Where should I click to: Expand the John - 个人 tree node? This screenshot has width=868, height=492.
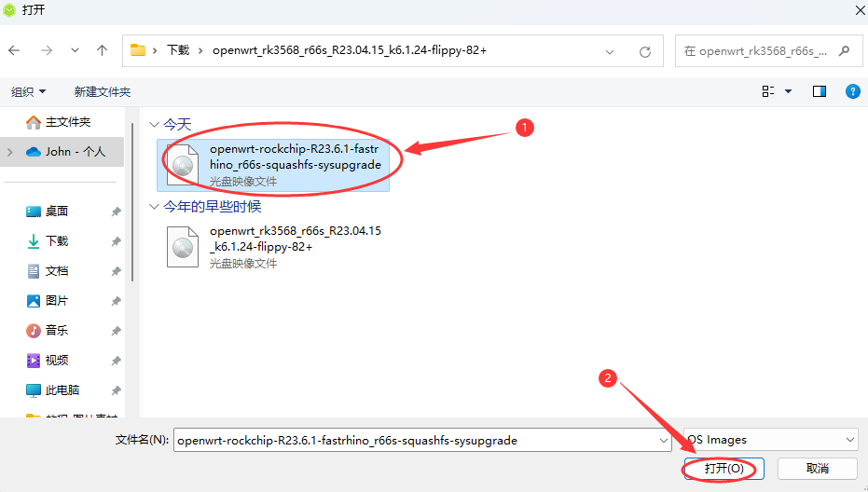point(10,152)
